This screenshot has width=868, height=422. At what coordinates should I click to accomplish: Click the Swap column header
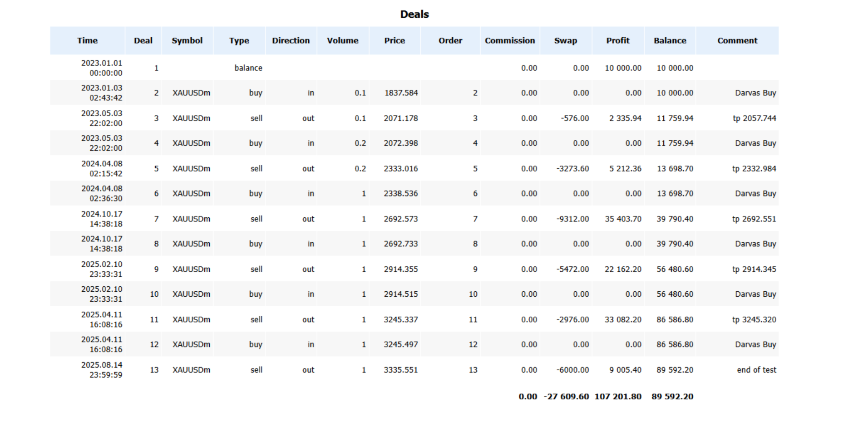tap(566, 40)
